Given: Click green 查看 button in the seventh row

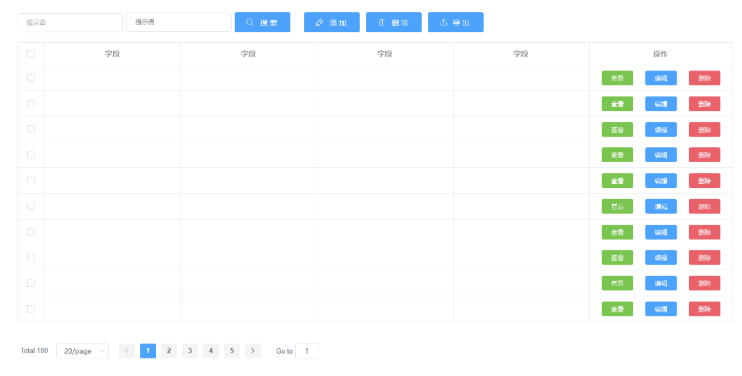Looking at the screenshot, I should point(617,232).
